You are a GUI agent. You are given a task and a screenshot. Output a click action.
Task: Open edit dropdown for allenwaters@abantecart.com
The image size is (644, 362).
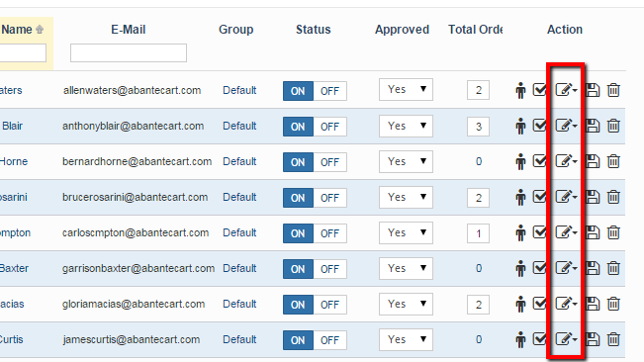pos(567,89)
